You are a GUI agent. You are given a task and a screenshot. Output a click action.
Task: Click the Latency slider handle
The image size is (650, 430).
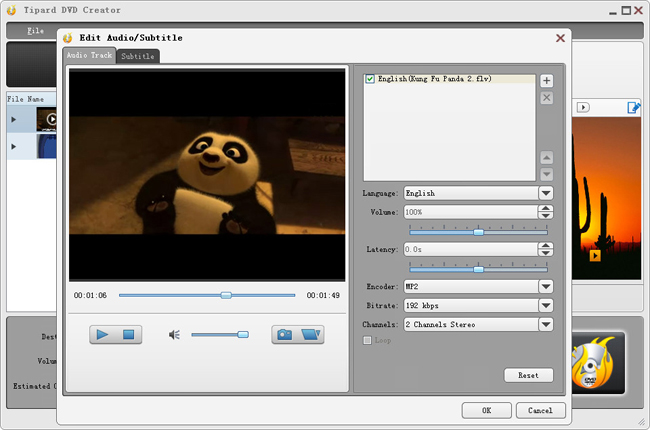[x=478, y=270]
